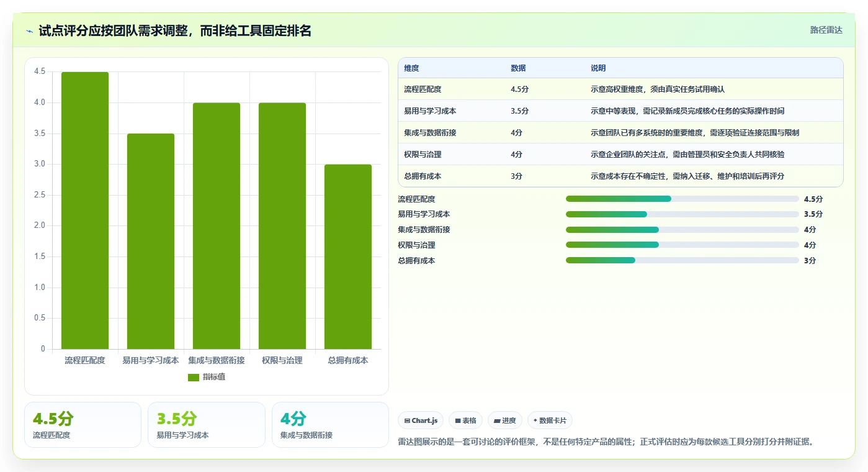
Task: Click the 易用与学习成本 chart bar
Action: [151, 241]
